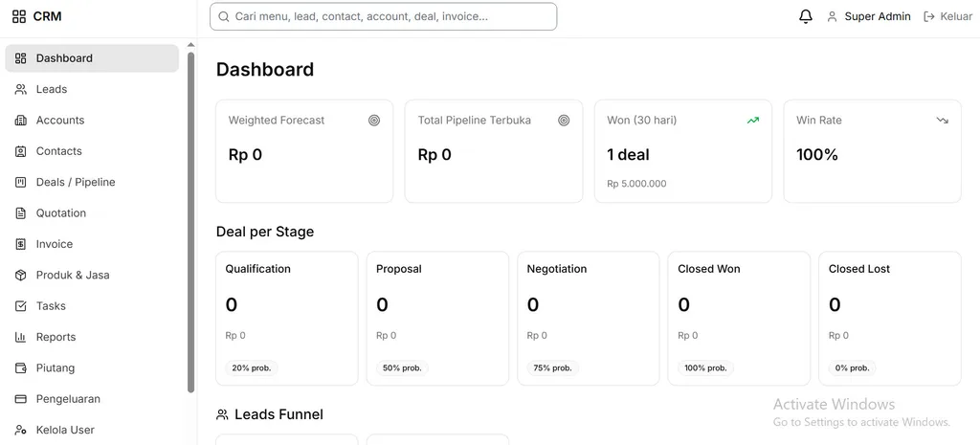This screenshot has width=980, height=445.
Task: Open the Dashboard menu item
Action: [x=92, y=58]
